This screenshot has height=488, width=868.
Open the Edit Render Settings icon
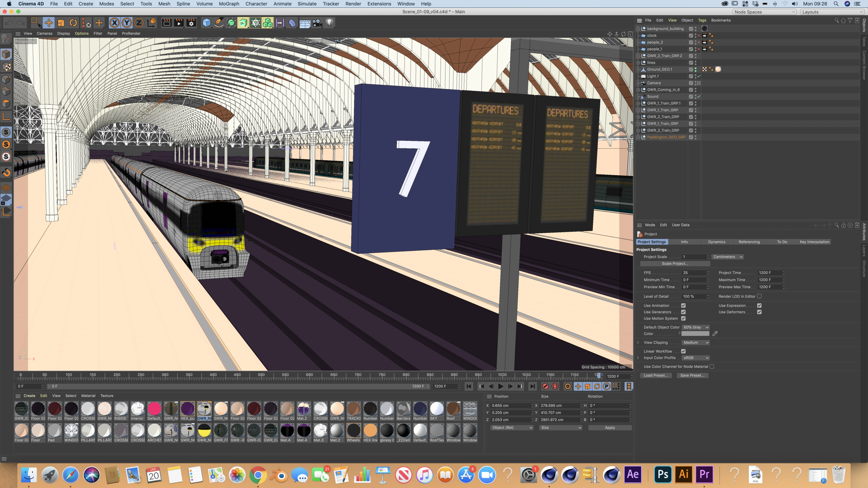191,23
